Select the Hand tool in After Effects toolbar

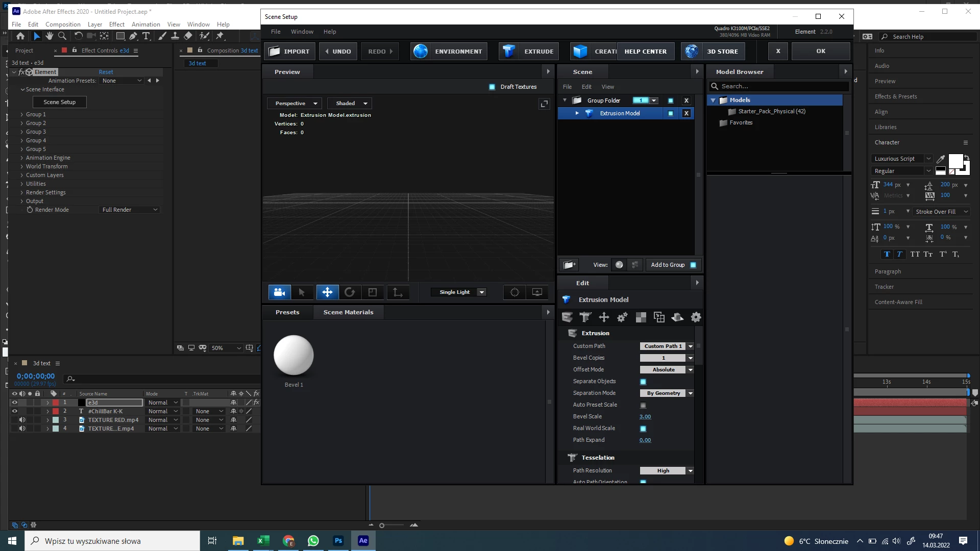click(x=50, y=36)
